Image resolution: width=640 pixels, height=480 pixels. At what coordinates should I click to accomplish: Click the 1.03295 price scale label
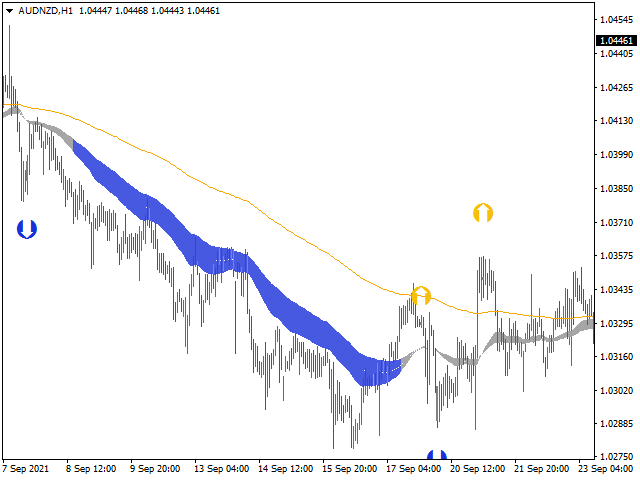click(616, 323)
